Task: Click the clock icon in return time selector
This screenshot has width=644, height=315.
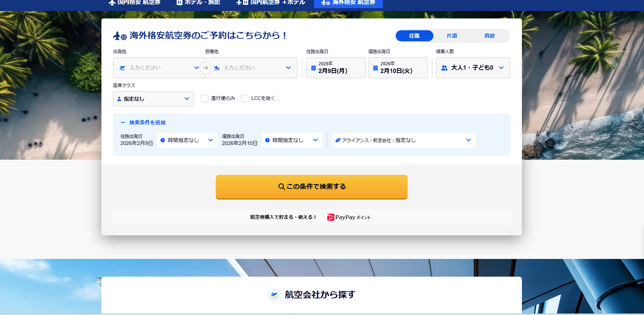Action: click(267, 140)
